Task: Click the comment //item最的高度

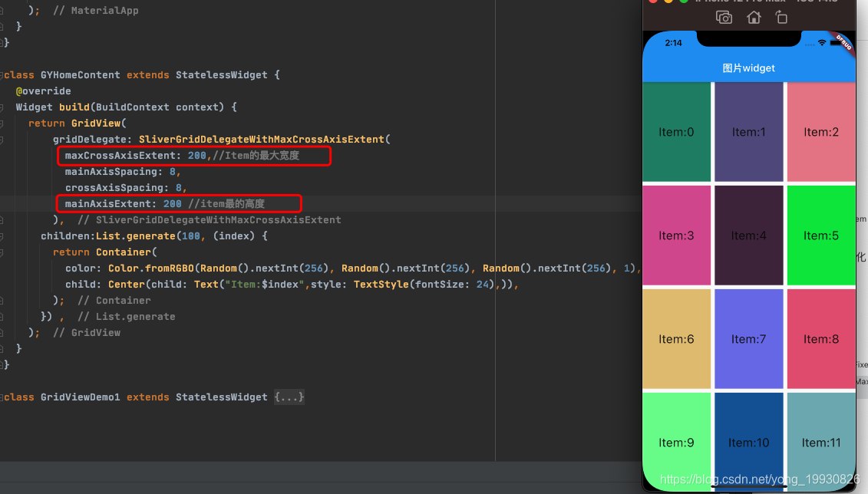Action: pyautogui.click(x=226, y=203)
